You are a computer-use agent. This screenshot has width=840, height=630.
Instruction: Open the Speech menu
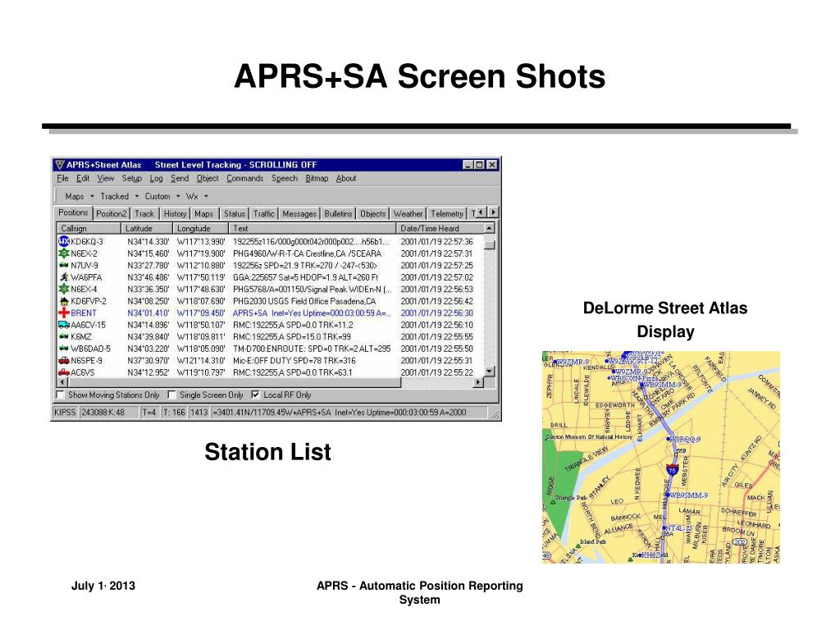click(285, 178)
